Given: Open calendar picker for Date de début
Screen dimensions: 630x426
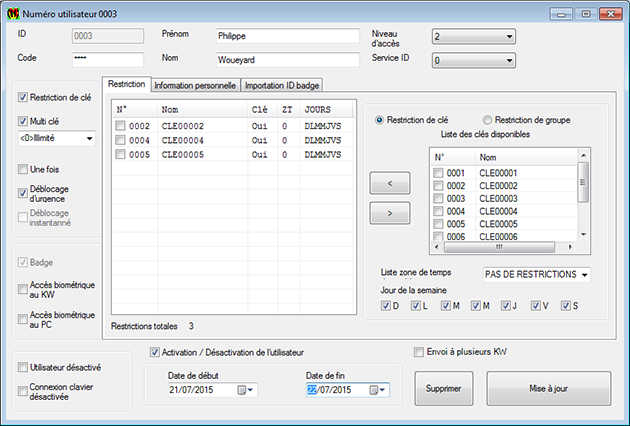Looking at the screenshot, I should 245,390.
